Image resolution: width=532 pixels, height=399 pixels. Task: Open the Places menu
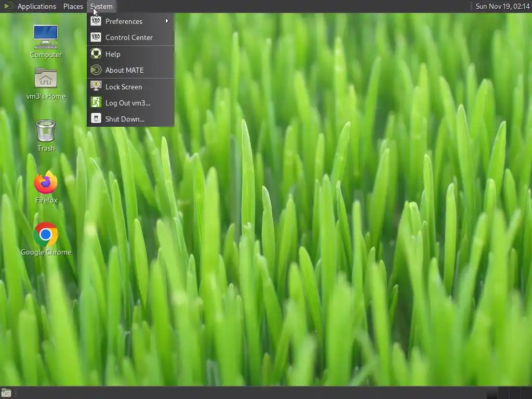click(x=73, y=6)
